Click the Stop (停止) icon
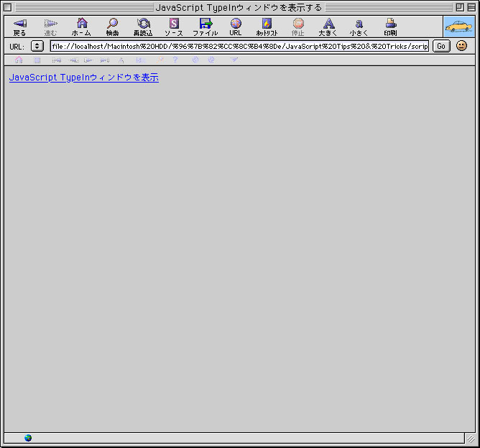 pyautogui.click(x=298, y=27)
